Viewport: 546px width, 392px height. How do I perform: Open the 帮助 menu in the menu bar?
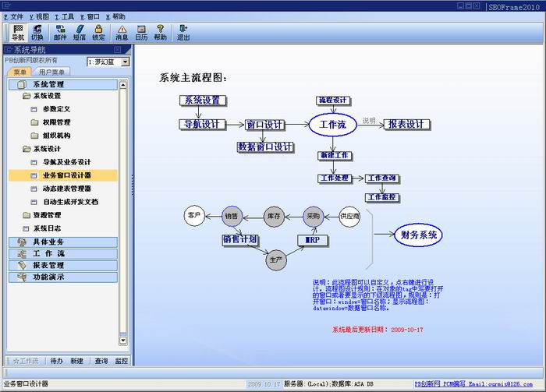(115, 16)
